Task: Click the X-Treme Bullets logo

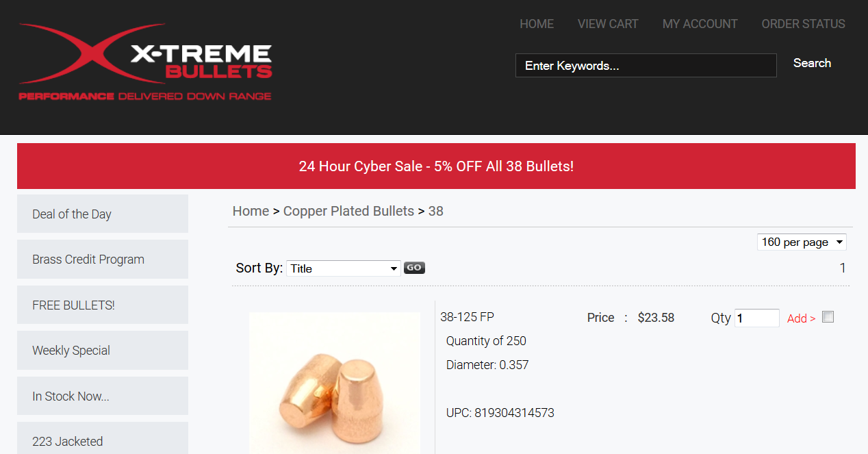Action: 145,62
